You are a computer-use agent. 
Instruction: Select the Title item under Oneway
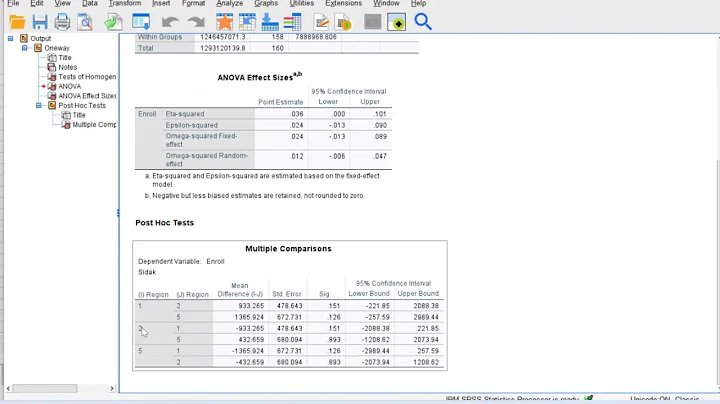[65, 58]
